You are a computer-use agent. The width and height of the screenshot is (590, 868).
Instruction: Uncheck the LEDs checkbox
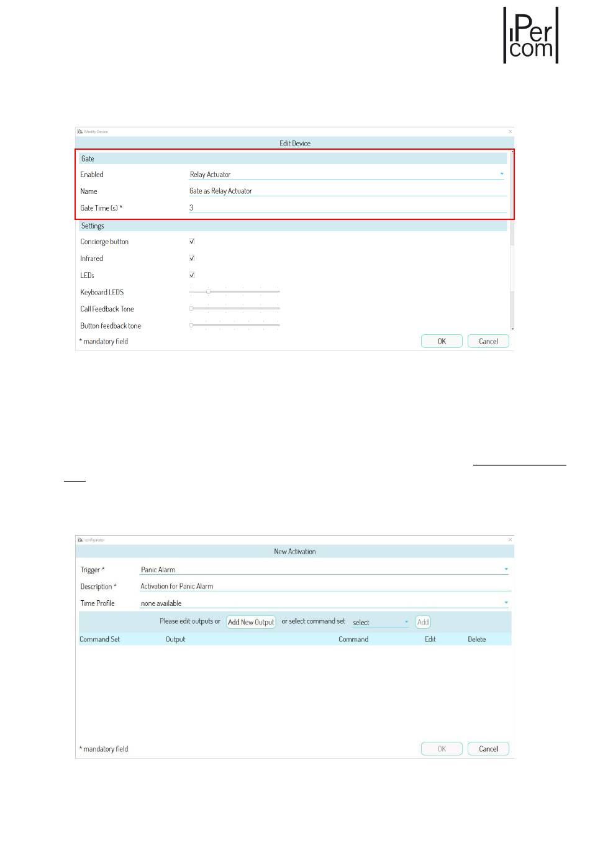[x=192, y=275]
